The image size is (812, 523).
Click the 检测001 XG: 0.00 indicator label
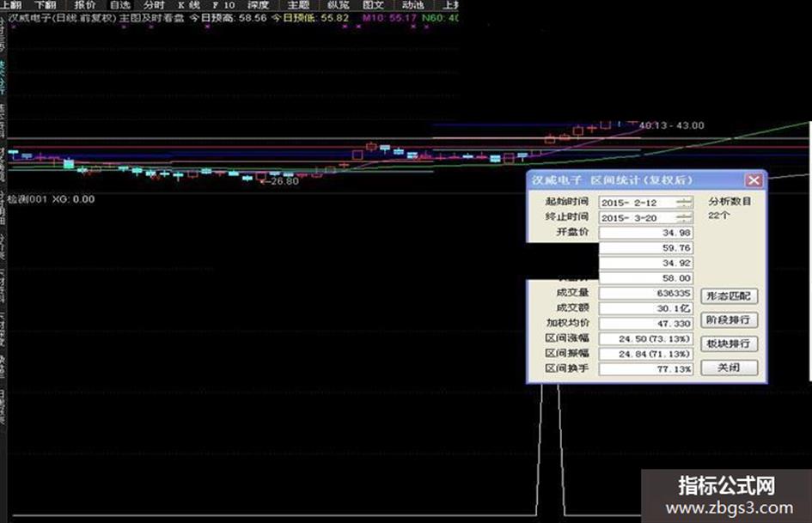pyautogui.click(x=51, y=199)
